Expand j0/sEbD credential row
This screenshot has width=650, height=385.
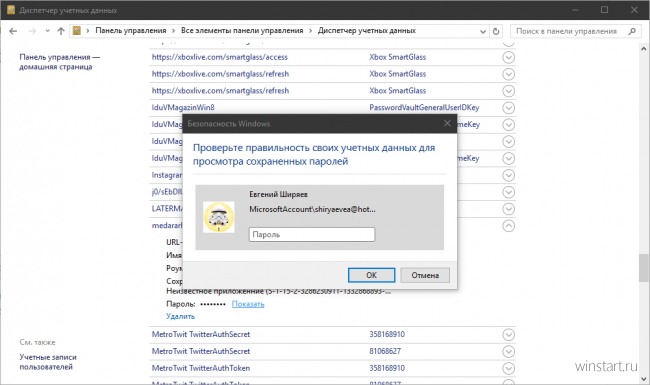509,192
